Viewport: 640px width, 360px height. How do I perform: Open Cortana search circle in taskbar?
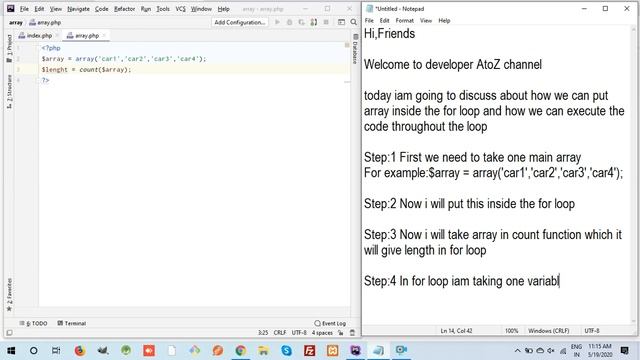[x=34, y=350]
